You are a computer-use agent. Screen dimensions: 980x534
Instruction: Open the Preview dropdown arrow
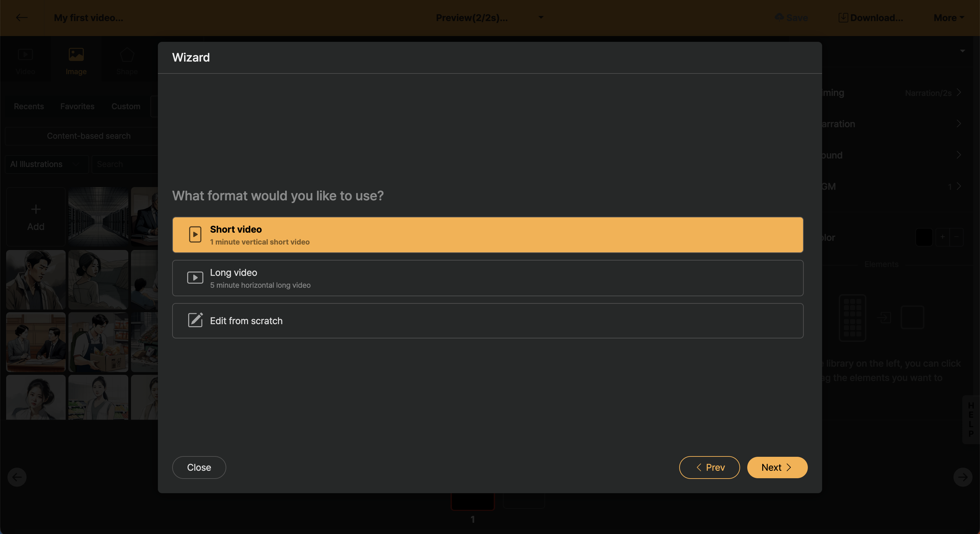coord(541,17)
